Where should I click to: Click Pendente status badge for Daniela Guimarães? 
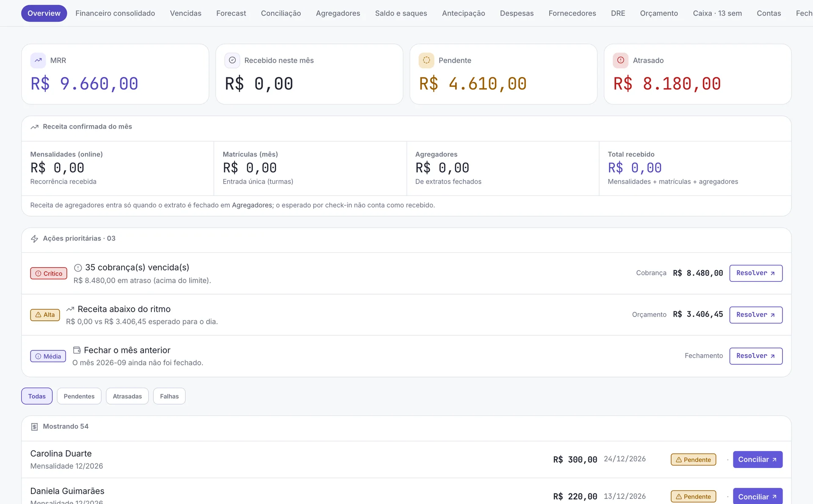pyautogui.click(x=694, y=496)
